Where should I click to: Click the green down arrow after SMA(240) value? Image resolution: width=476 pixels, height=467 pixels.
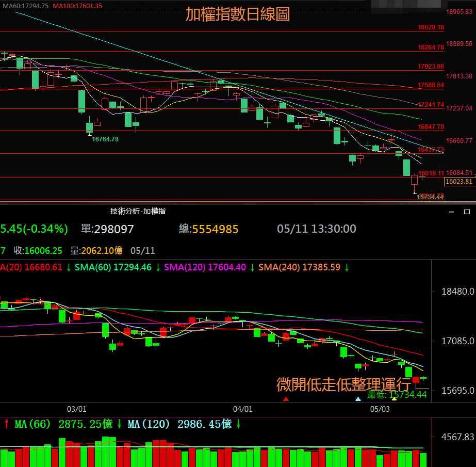[347, 267]
